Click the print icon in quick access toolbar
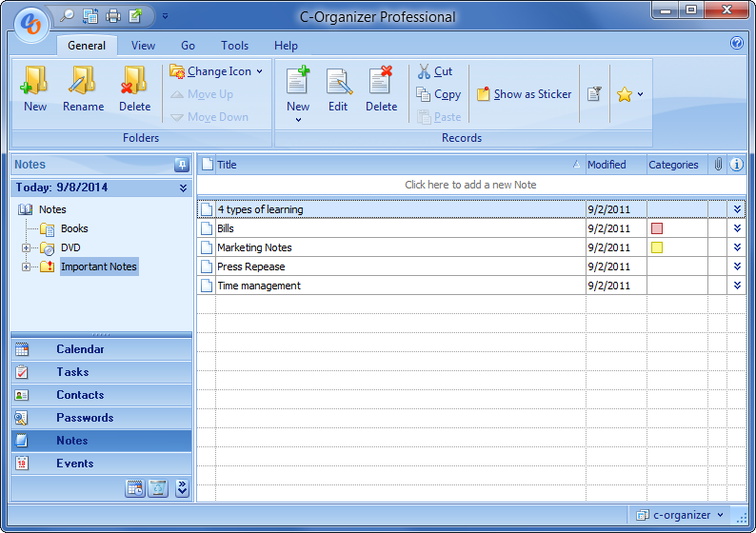Screen dimensions: 756x533 [113, 16]
